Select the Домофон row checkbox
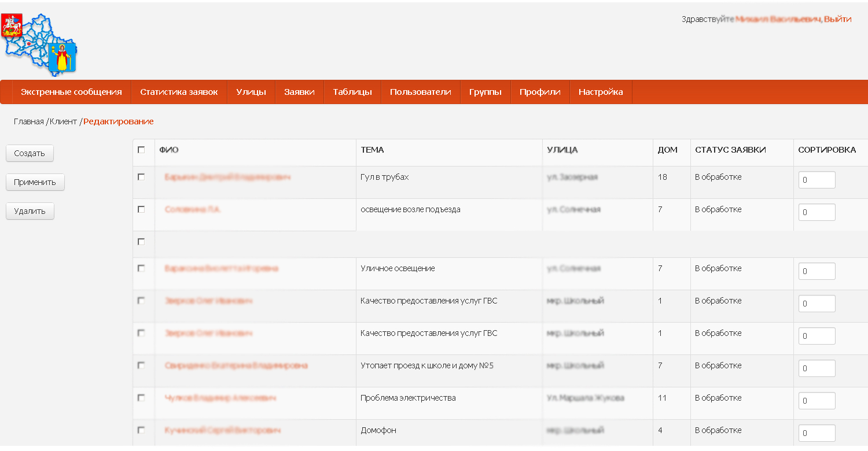Image resolution: width=868 pixels, height=451 pixels. pos(141,430)
